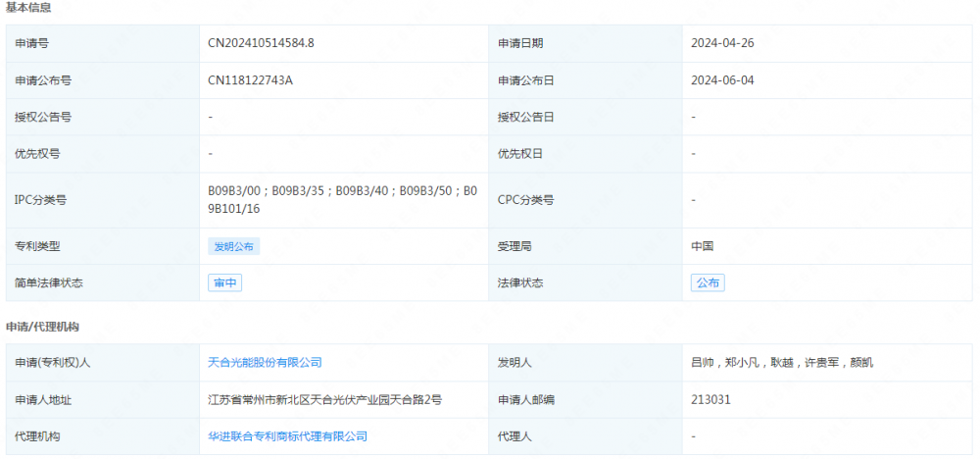Click the 简单法律状态 field label
The image size is (980, 459).
tap(49, 282)
